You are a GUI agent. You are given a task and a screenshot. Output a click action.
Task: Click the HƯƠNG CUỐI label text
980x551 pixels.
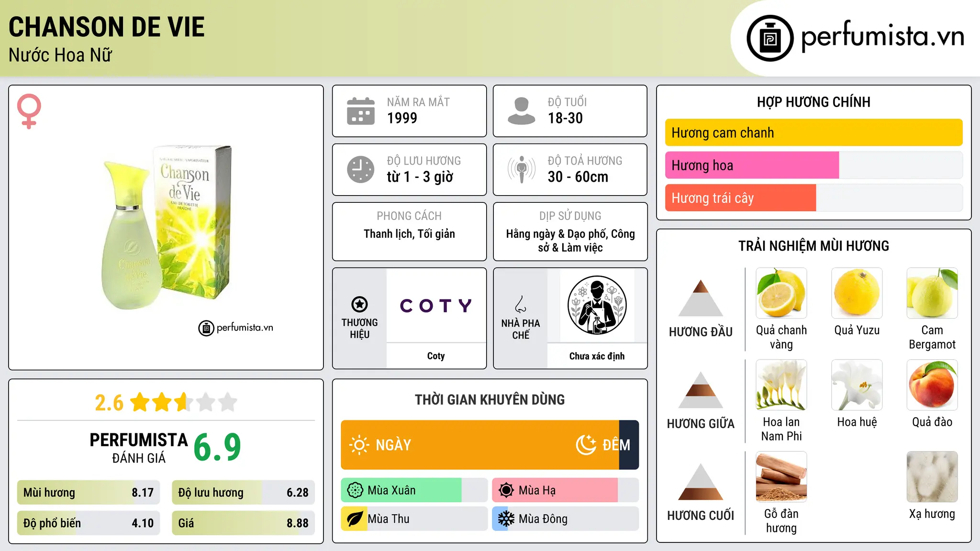(x=701, y=516)
